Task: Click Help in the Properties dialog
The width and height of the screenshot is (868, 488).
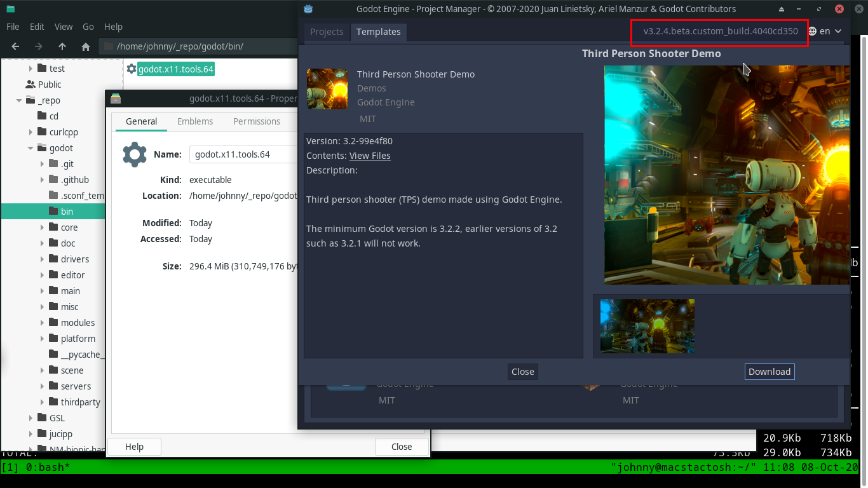Action: point(134,447)
